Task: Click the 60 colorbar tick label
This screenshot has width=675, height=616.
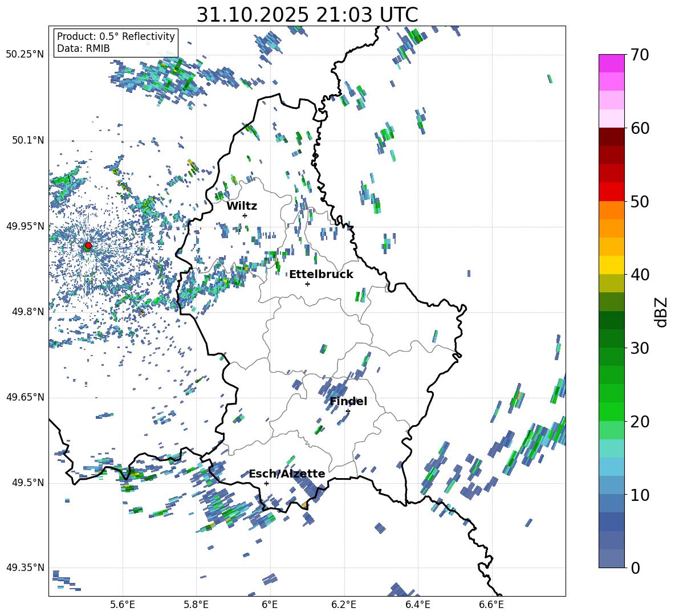Action: (x=640, y=128)
